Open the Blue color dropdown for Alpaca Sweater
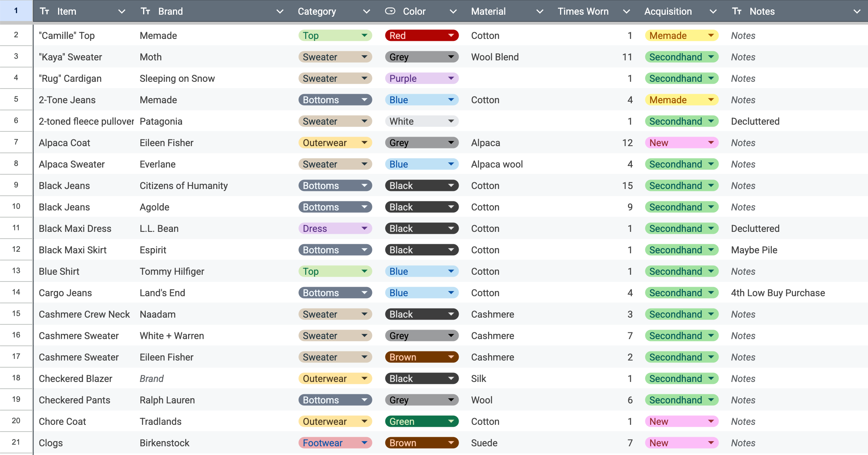 click(422, 164)
